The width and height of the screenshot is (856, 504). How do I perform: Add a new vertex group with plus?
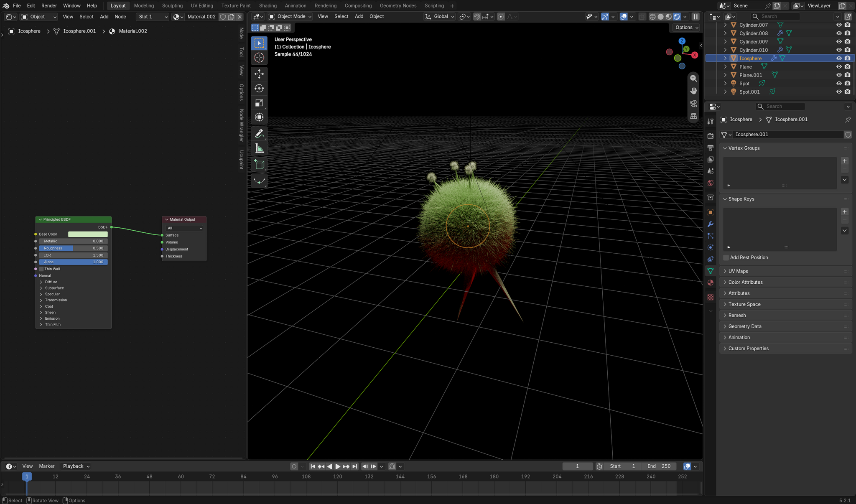click(845, 161)
